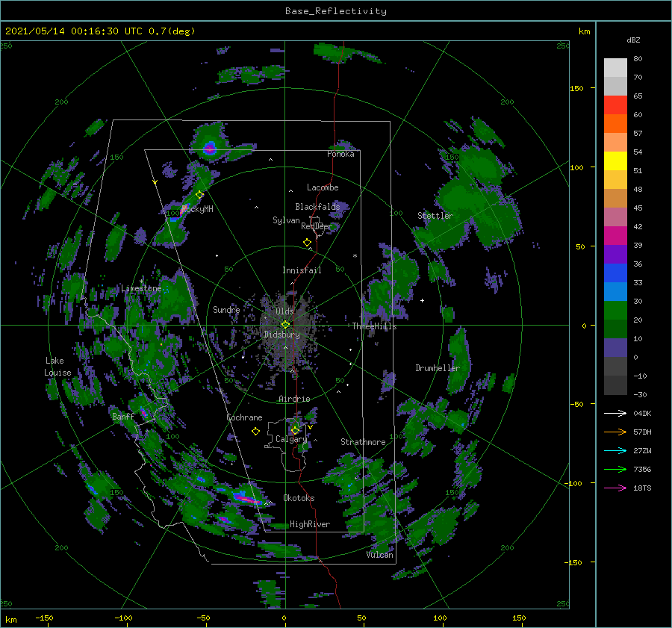Click the Vulcan town label
This screenshot has height=628, width=672.
[380, 555]
